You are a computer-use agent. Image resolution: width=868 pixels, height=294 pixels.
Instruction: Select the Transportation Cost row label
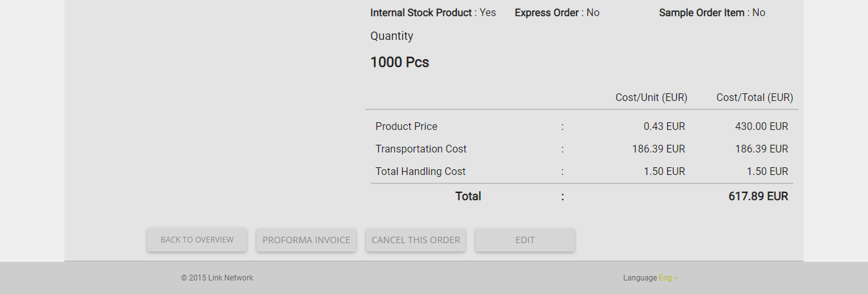click(421, 149)
